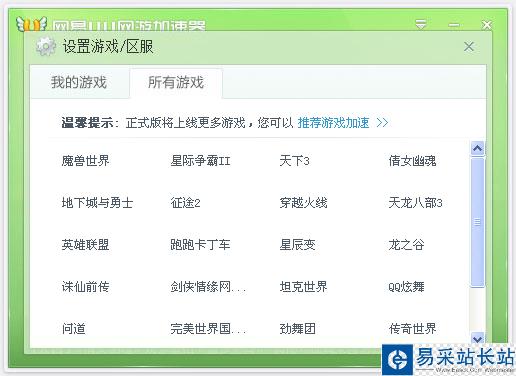
Task: Click the scrollbar up arrow
Action: coord(478,148)
